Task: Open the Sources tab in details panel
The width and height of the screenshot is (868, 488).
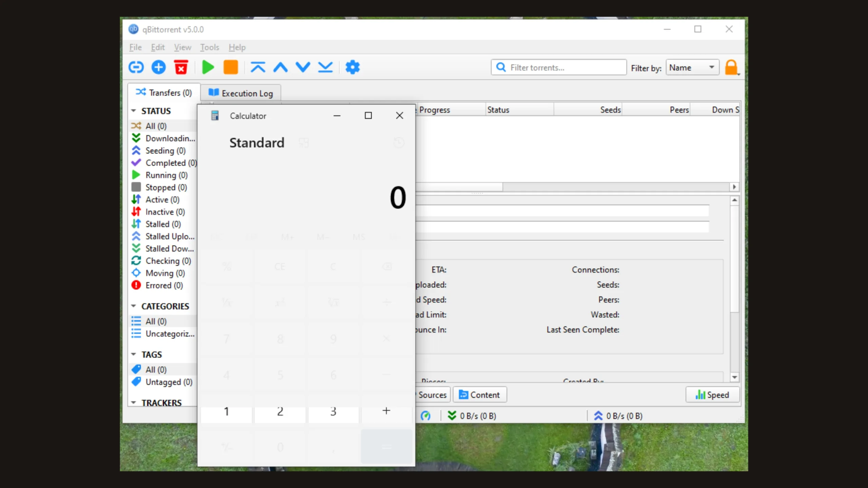Action: 432,395
